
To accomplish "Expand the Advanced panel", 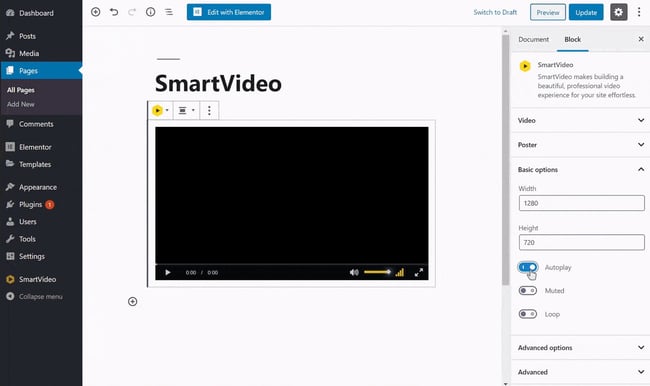I will coord(580,372).
